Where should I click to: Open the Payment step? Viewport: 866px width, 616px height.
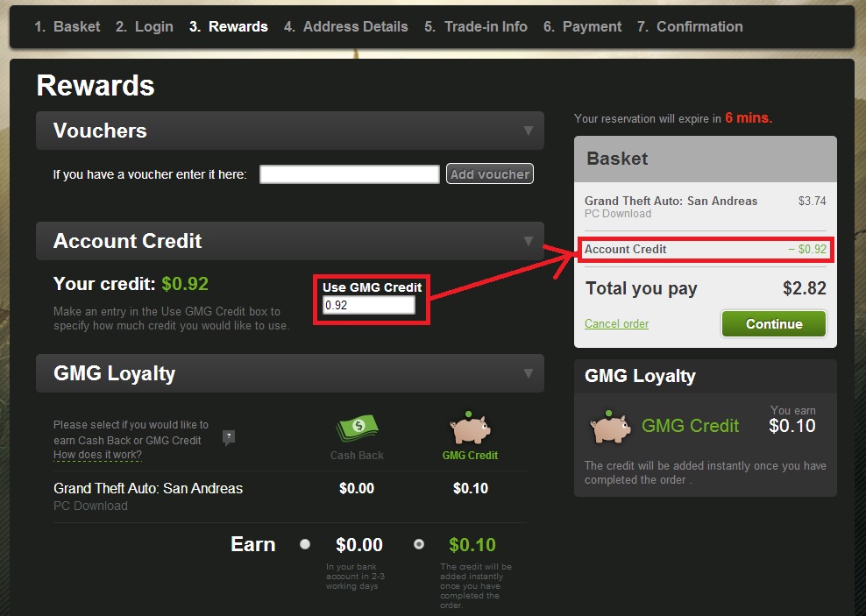[582, 26]
